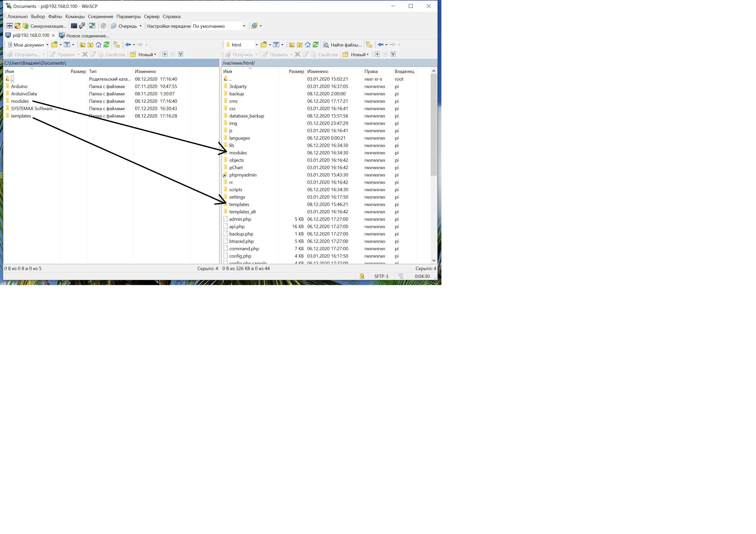756x534 pixels.
Task: Select the templates folder in the remote panel
Action: point(239,204)
